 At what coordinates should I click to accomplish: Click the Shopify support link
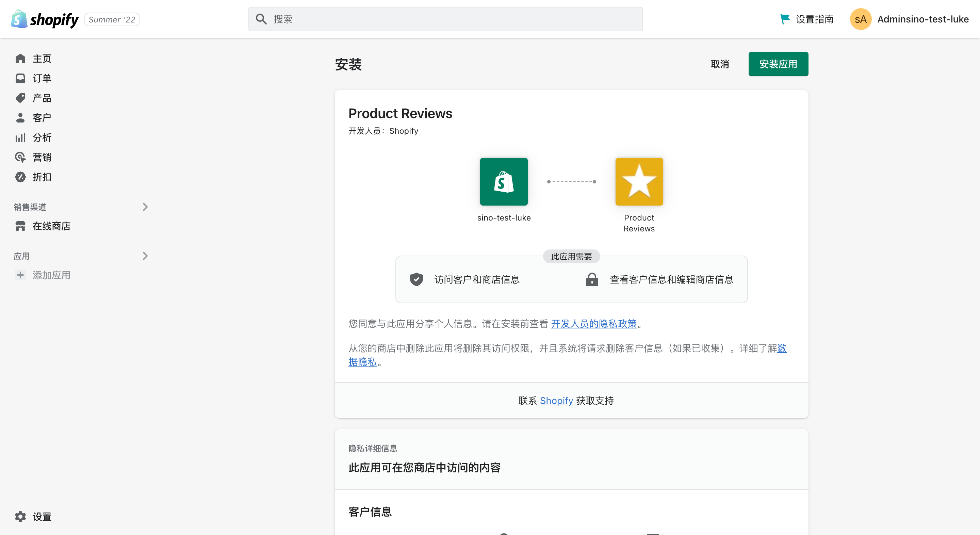pos(556,401)
